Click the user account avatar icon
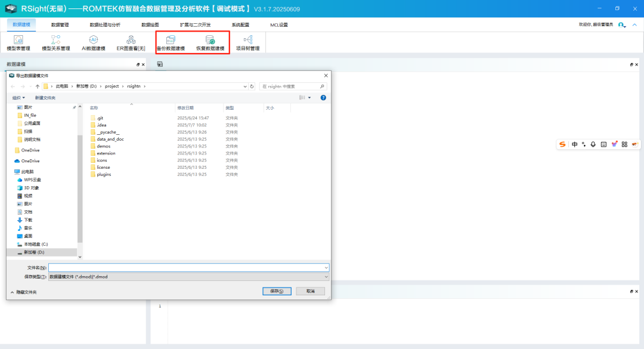This screenshot has width=644, height=349. (x=622, y=25)
